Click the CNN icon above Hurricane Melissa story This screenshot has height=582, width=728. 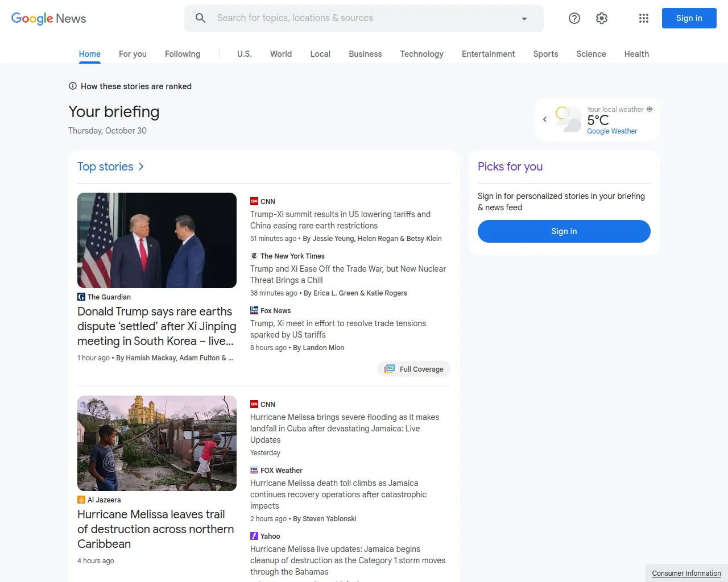(x=254, y=404)
